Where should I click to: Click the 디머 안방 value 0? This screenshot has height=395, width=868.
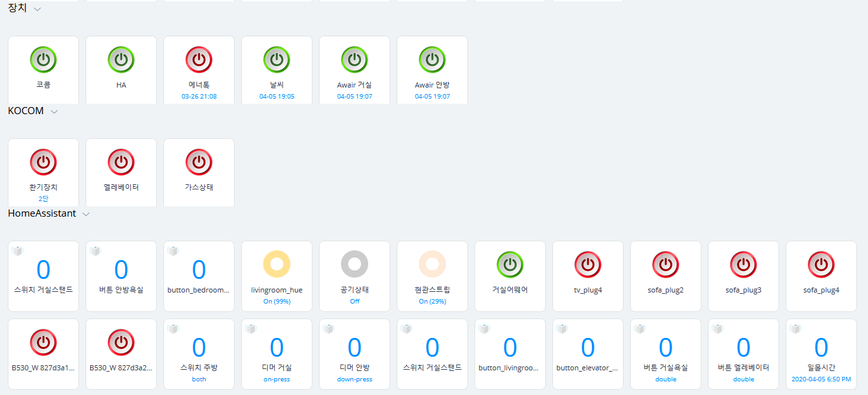(355, 348)
